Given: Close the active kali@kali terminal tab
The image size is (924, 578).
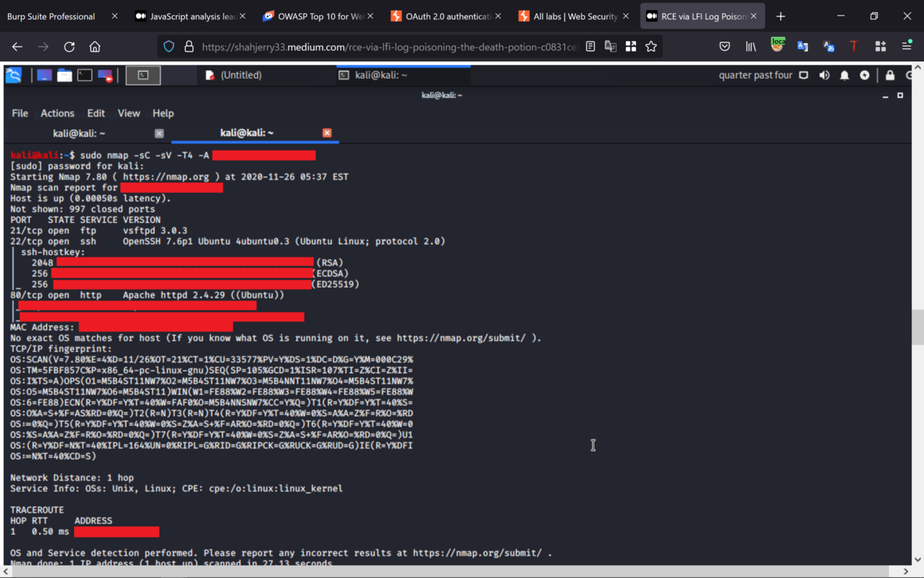Looking at the screenshot, I should pyautogui.click(x=327, y=133).
